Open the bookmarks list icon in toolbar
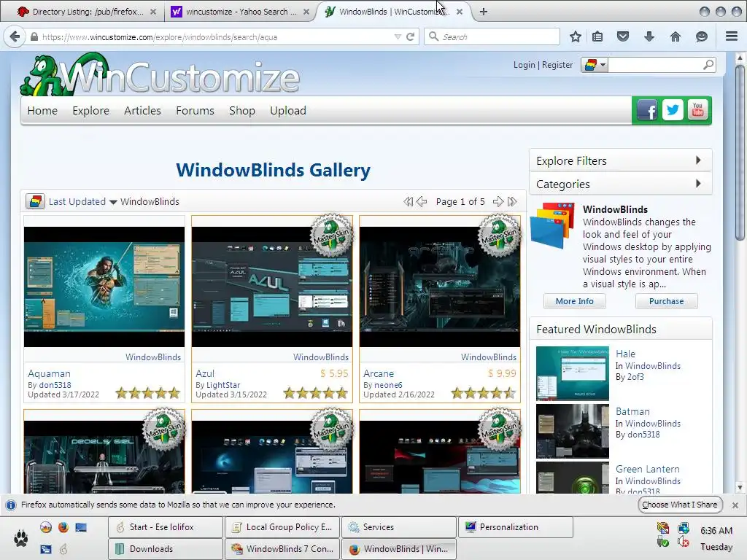747x560 pixels. click(597, 36)
